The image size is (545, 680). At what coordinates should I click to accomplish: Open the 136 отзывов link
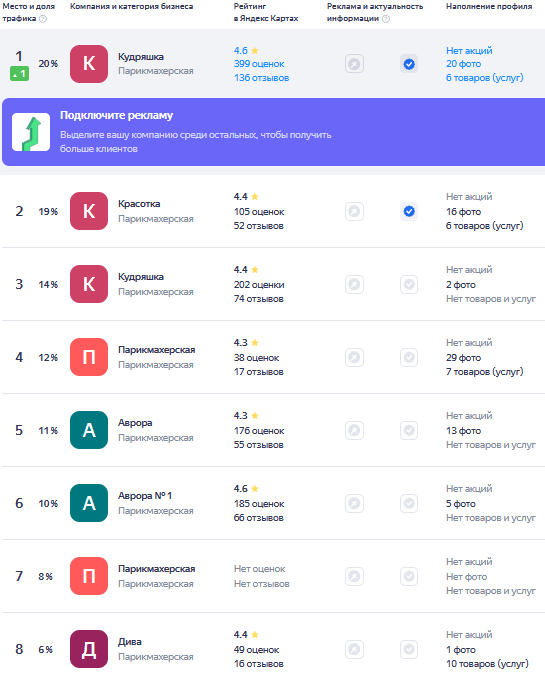pos(261,78)
